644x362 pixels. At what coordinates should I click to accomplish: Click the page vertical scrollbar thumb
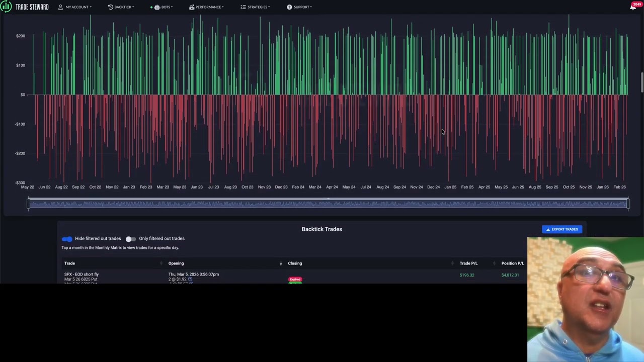(x=642, y=82)
